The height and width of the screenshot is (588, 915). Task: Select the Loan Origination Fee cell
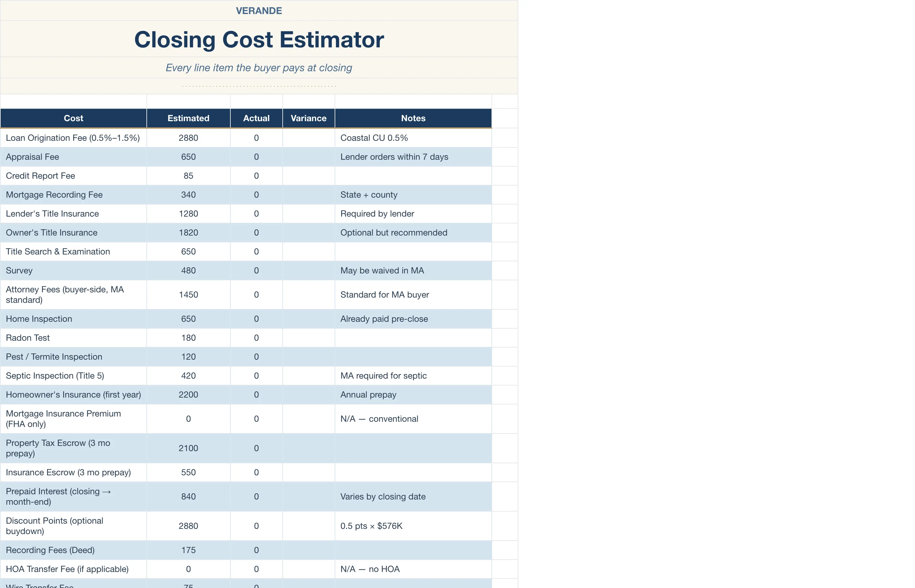click(73, 138)
